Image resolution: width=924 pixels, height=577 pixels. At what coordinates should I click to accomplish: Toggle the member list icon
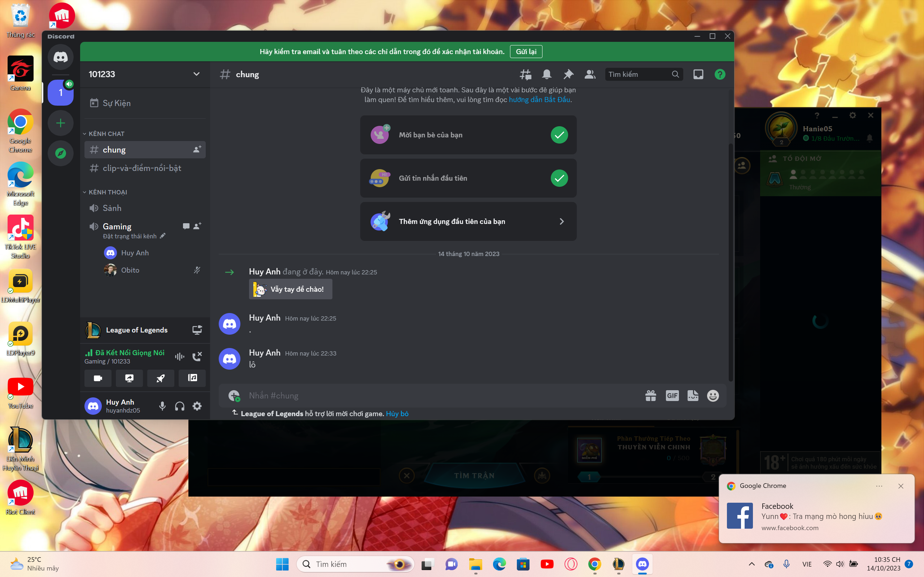point(590,74)
